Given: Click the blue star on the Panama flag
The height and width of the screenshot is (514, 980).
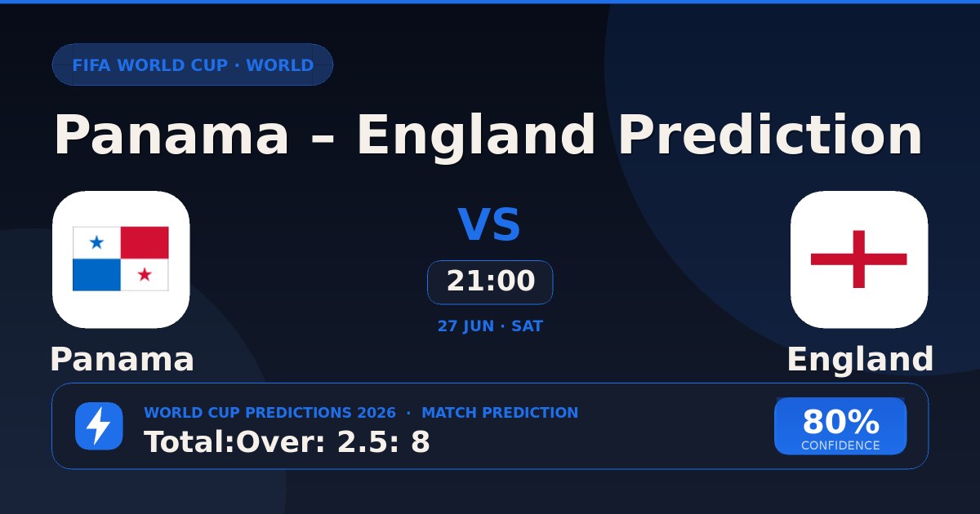Looking at the screenshot, I should click(96, 242).
